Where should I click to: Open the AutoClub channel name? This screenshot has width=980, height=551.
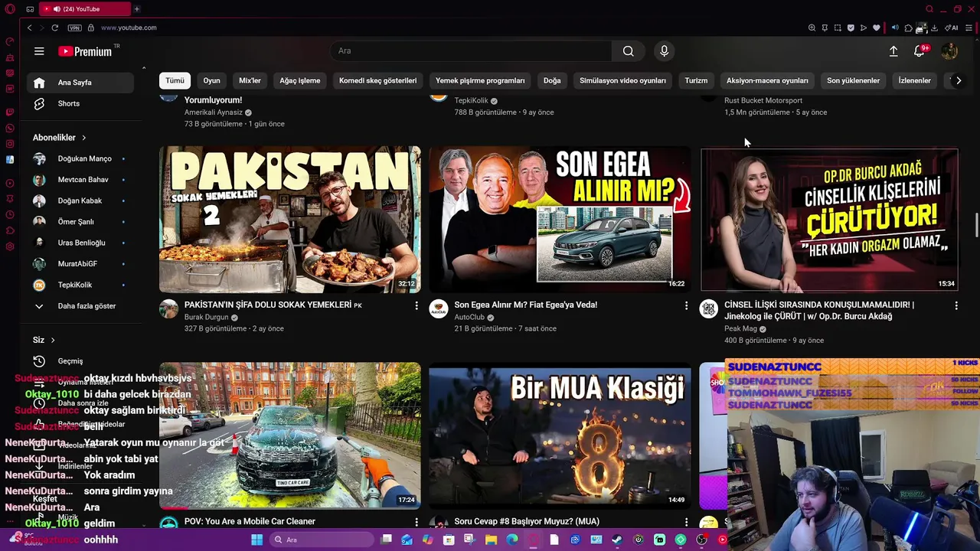(x=469, y=317)
